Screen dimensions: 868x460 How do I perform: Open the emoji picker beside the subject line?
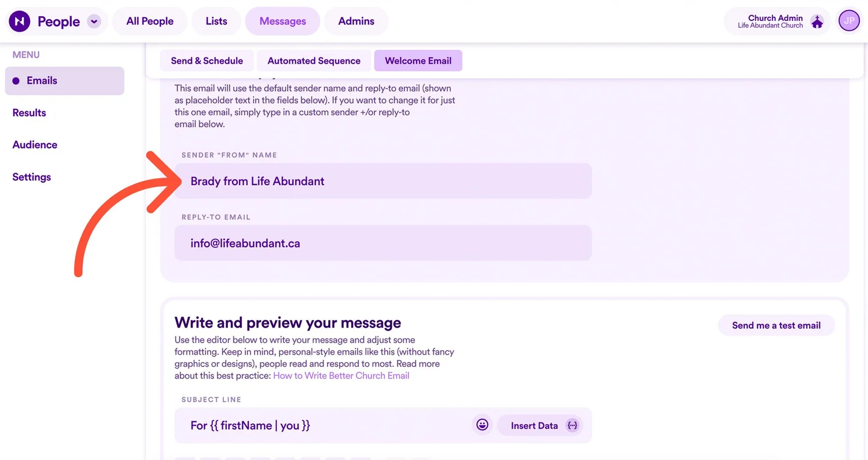point(482,424)
